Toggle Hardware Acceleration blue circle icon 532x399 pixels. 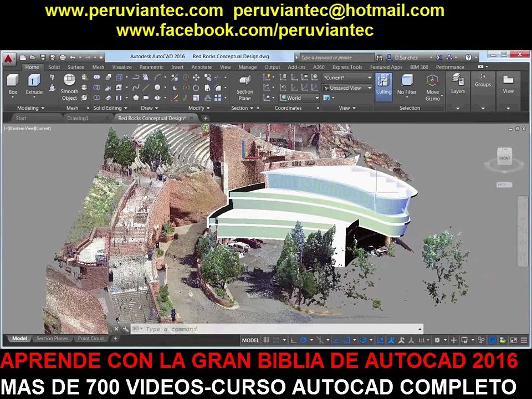click(x=492, y=340)
